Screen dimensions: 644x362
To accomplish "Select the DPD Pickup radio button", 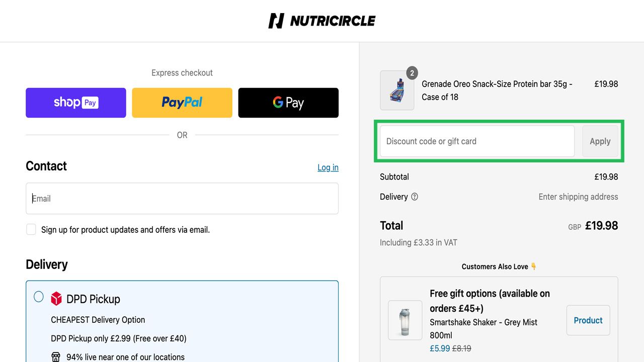I will [x=39, y=297].
